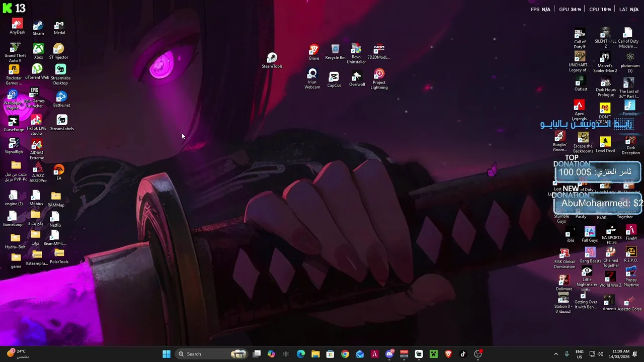The height and width of the screenshot is (362, 644).
Task: Select the StreamLabels desktop icon
Action: (62, 124)
